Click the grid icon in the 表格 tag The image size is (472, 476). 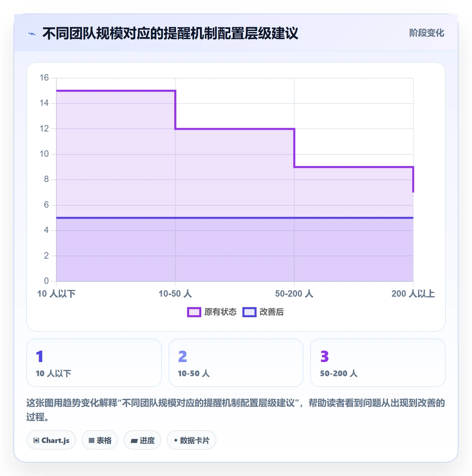point(91,440)
